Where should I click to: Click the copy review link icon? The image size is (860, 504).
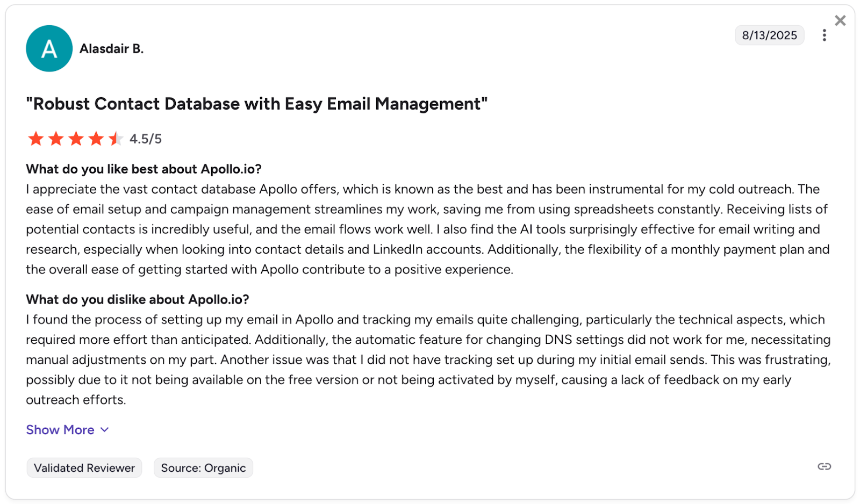(824, 466)
